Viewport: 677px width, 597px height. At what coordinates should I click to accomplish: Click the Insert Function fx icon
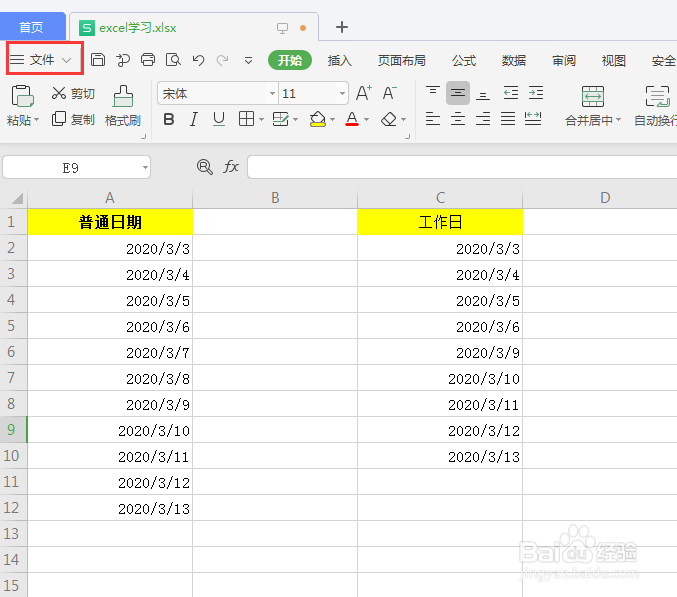(231, 167)
